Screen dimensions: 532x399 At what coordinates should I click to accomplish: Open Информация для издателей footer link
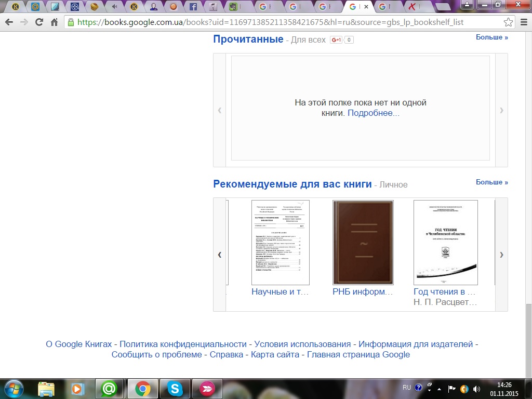pyautogui.click(x=416, y=344)
